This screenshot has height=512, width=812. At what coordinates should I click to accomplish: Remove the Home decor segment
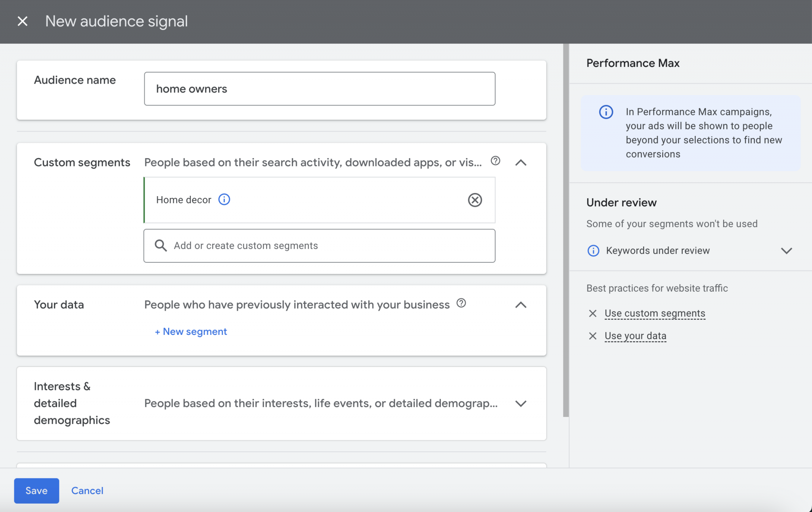(x=475, y=200)
